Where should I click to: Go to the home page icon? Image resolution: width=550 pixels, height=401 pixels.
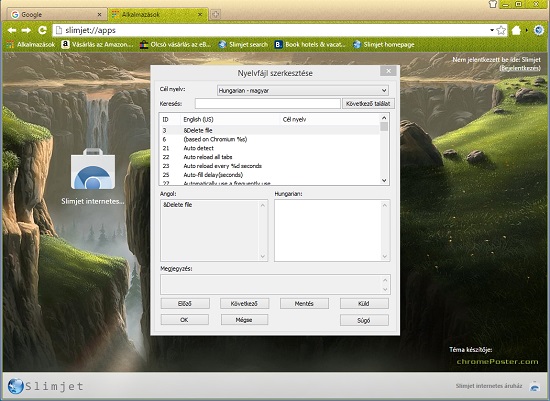[516, 31]
